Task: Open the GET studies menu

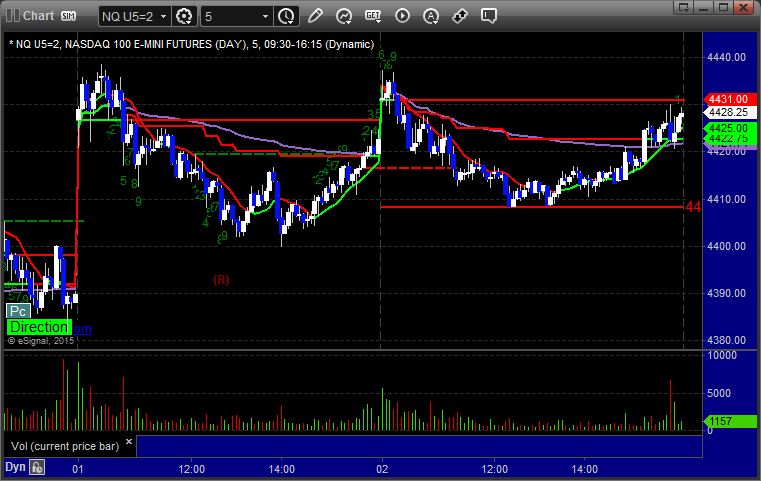Action: tap(373, 16)
